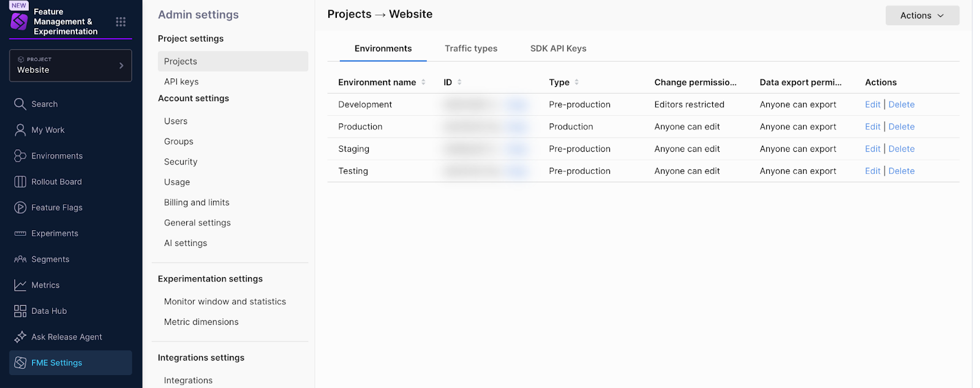The height and width of the screenshot is (388, 980).
Task: Click the Search magnifier icon in sidebar
Action: [x=20, y=104]
